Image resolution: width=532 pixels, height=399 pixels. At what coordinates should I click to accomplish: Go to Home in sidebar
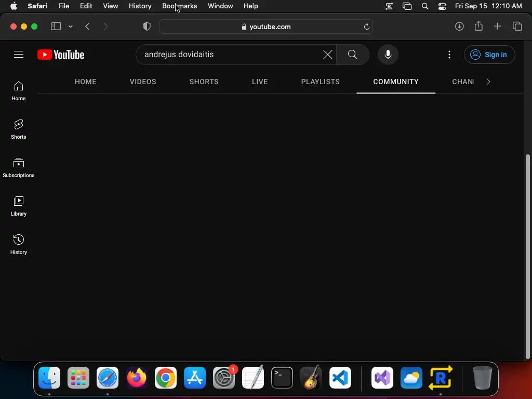point(18,91)
